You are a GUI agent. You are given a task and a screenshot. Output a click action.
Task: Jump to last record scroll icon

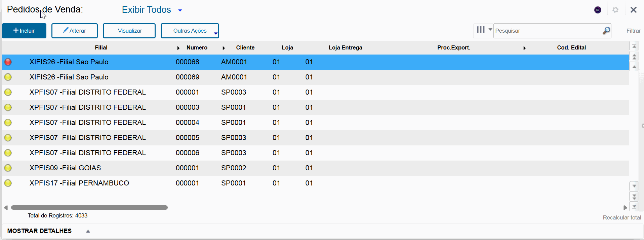click(634, 206)
